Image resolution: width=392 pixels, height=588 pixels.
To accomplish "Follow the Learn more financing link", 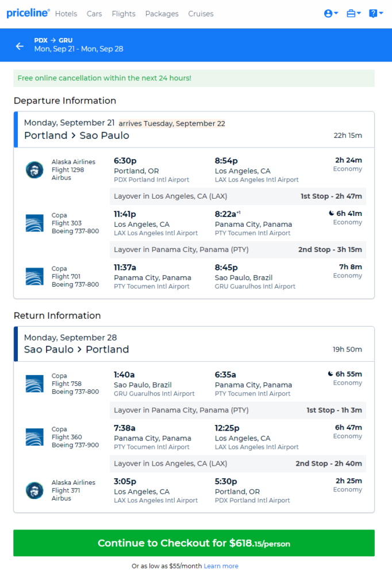I will [221, 566].
